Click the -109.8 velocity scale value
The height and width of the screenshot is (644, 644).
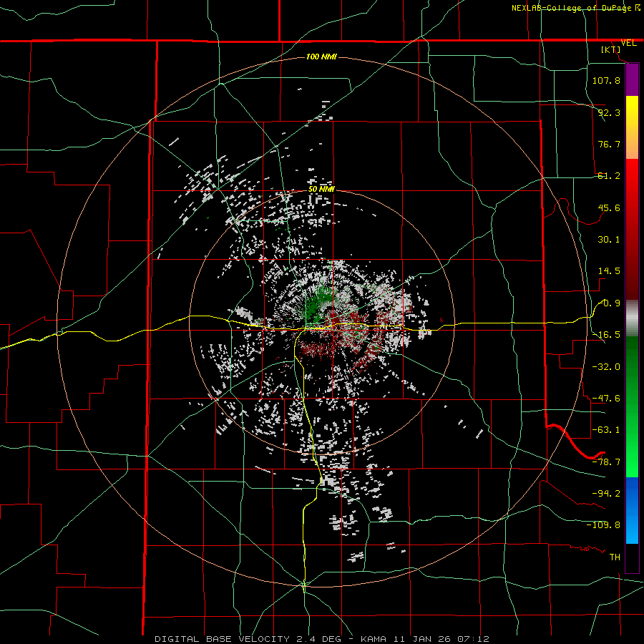[x=603, y=525]
